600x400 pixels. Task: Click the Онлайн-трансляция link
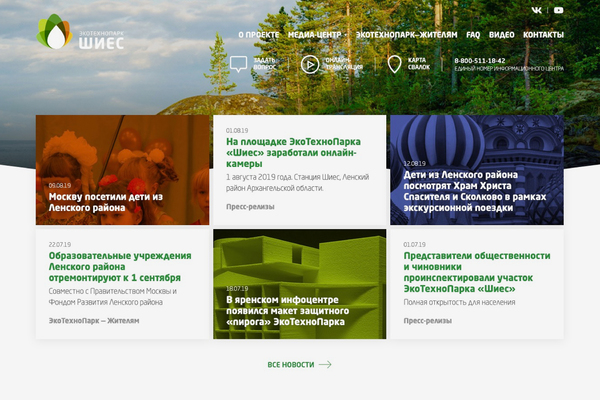[x=344, y=64]
